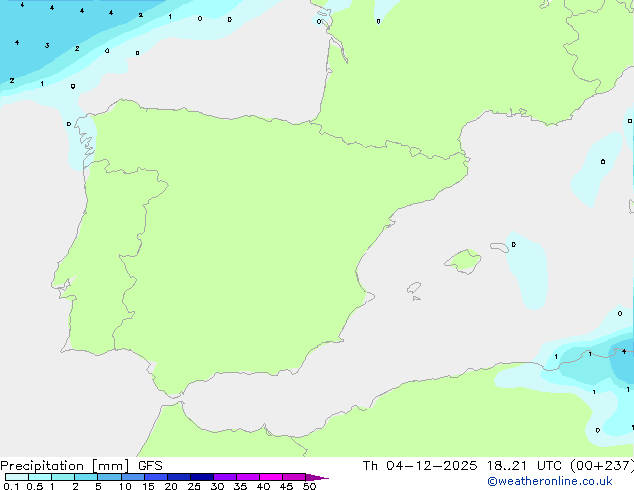Click the "Th 04-12-2025 18..21 UTC (00+237)" timestamp
Screen dimensions: 634x490
[498, 466]
